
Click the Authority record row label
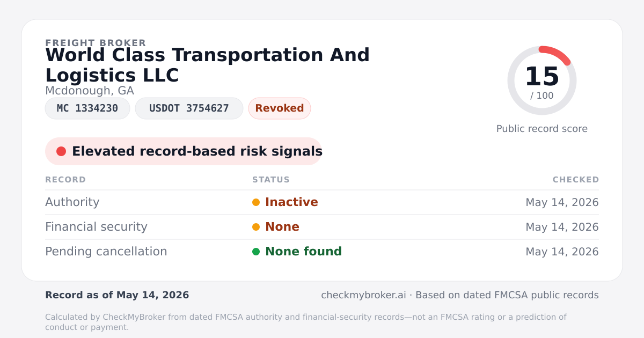(x=72, y=202)
